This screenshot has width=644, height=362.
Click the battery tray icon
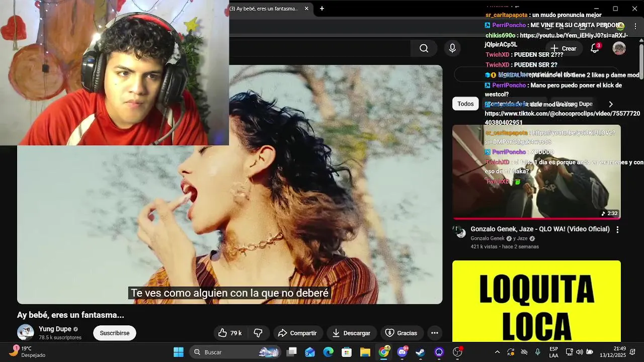pyautogui.click(x=590, y=352)
